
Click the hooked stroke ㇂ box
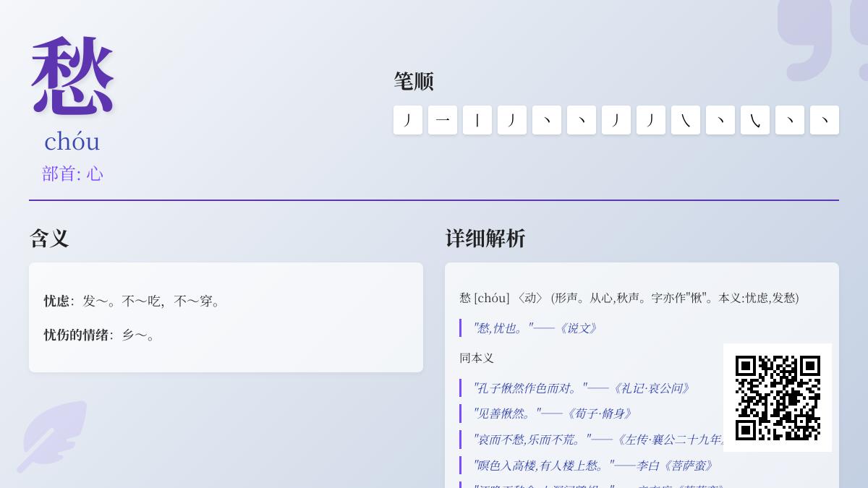[x=755, y=120]
